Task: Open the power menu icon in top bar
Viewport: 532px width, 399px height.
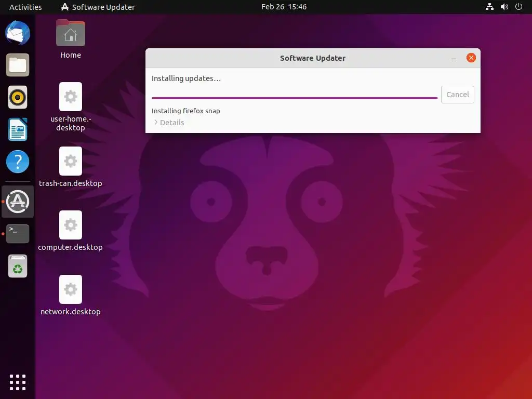Action: pyautogui.click(x=519, y=7)
